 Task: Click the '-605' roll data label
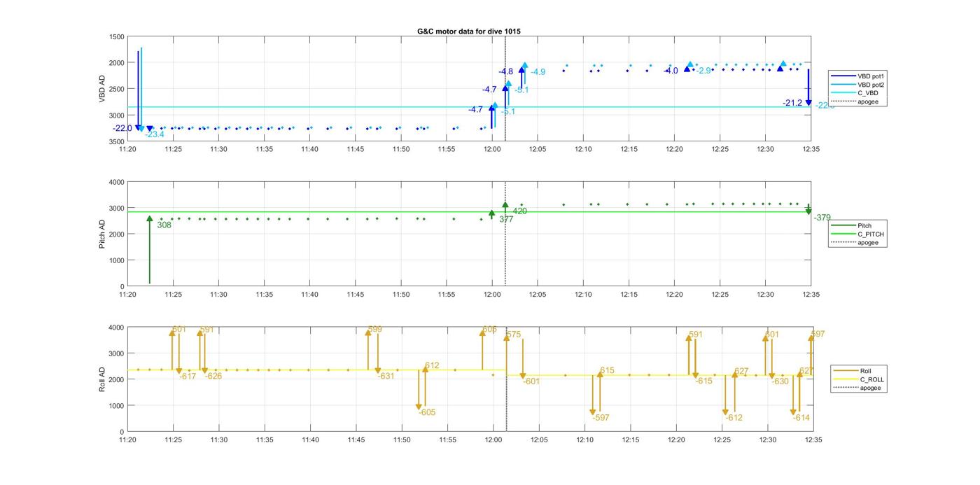(427, 412)
